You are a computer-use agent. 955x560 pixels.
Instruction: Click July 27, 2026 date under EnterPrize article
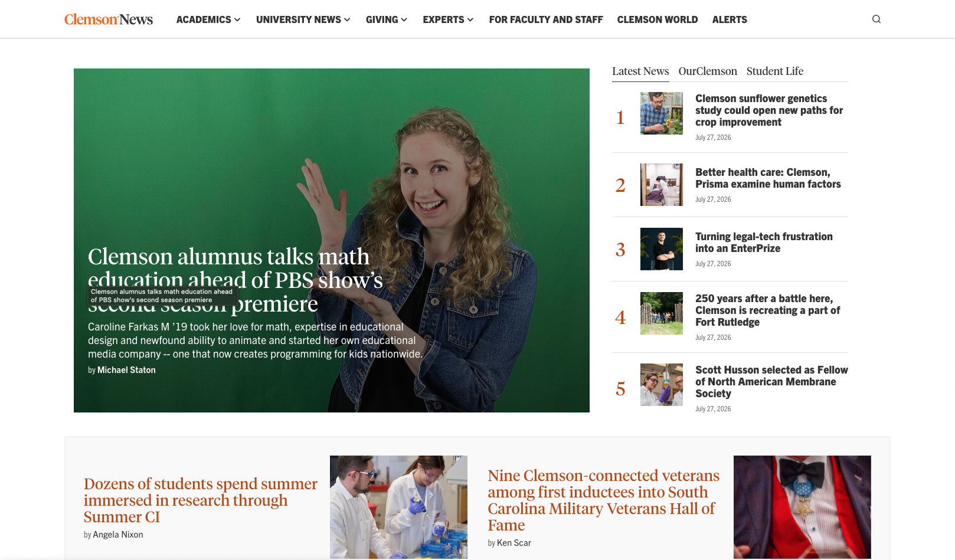coord(713,264)
